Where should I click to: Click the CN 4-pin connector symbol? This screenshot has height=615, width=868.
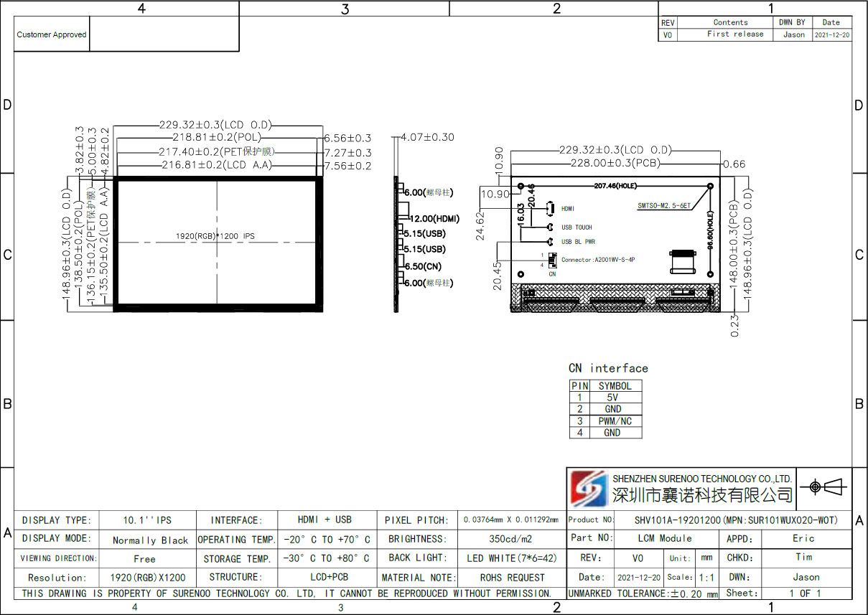[x=552, y=259]
